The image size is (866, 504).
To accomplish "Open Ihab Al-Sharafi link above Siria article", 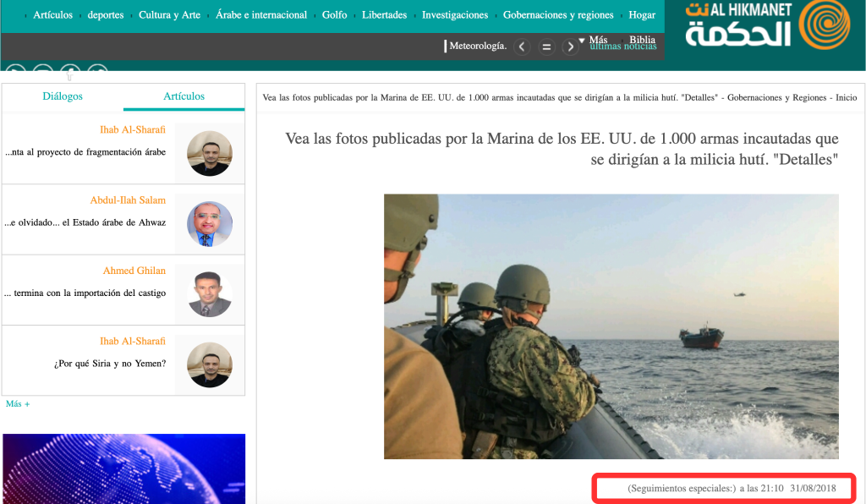I will pos(133,341).
